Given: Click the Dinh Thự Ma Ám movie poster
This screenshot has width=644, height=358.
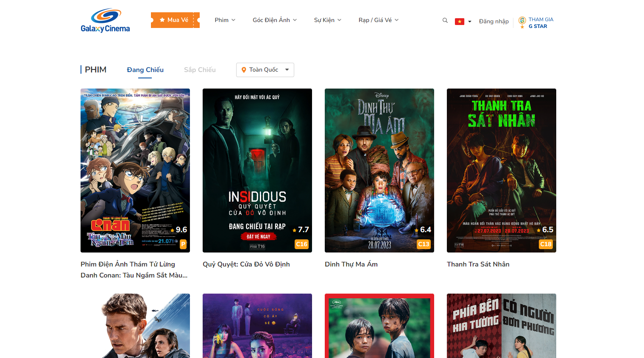Looking at the screenshot, I should [379, 169].
